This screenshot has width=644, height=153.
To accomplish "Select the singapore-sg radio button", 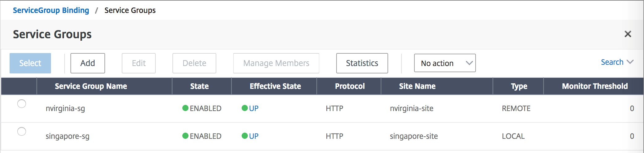I will [22, 131].
